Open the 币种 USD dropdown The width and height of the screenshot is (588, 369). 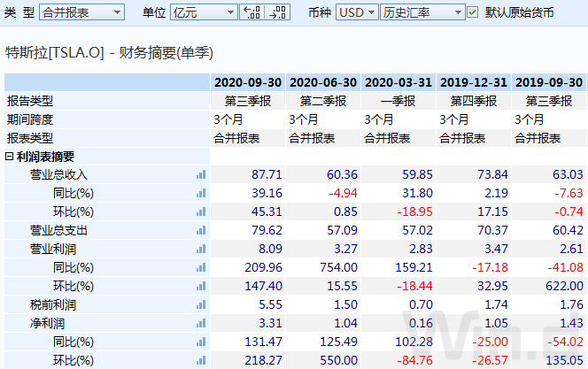click(x=357, y=12)
